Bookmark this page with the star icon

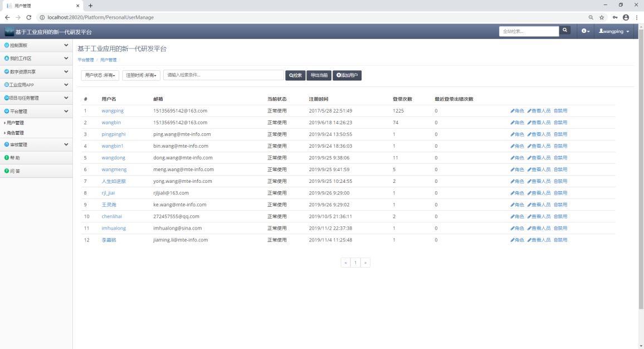(x=602, y=17)
